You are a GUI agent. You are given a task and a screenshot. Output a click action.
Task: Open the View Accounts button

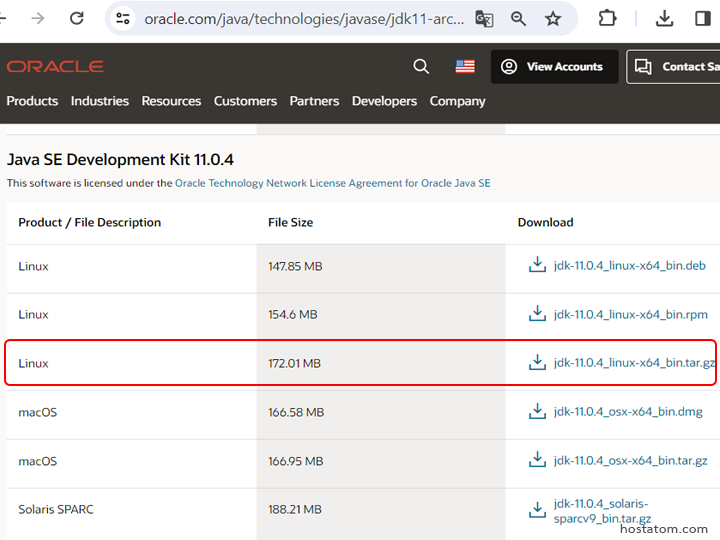point(552,67)
